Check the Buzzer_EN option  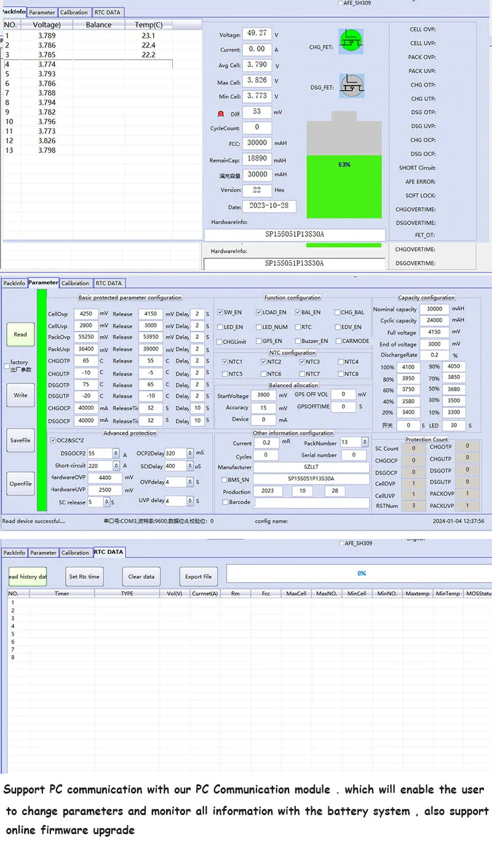tap(298, 341)
